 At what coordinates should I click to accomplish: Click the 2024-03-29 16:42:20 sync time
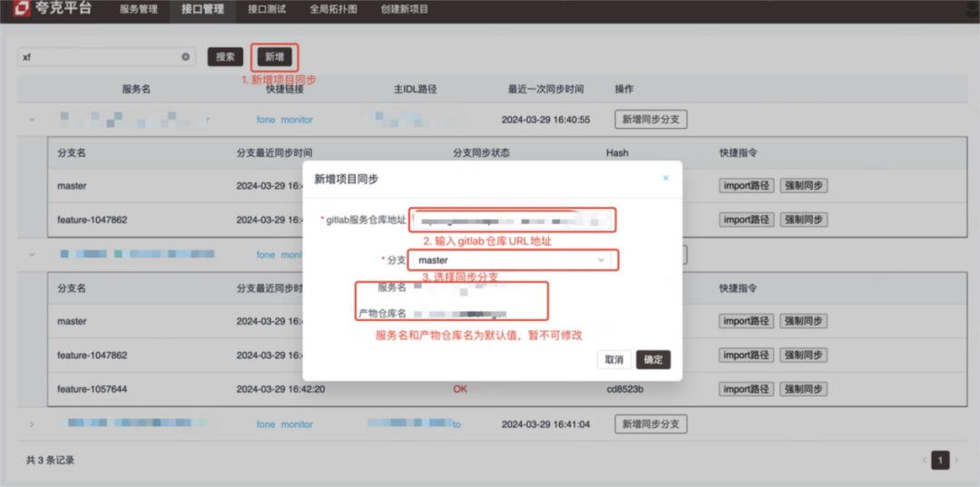pos(280,389)
